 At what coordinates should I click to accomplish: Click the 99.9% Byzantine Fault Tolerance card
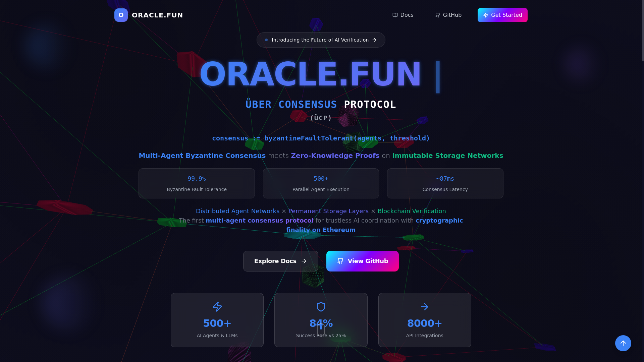(197, 183)
